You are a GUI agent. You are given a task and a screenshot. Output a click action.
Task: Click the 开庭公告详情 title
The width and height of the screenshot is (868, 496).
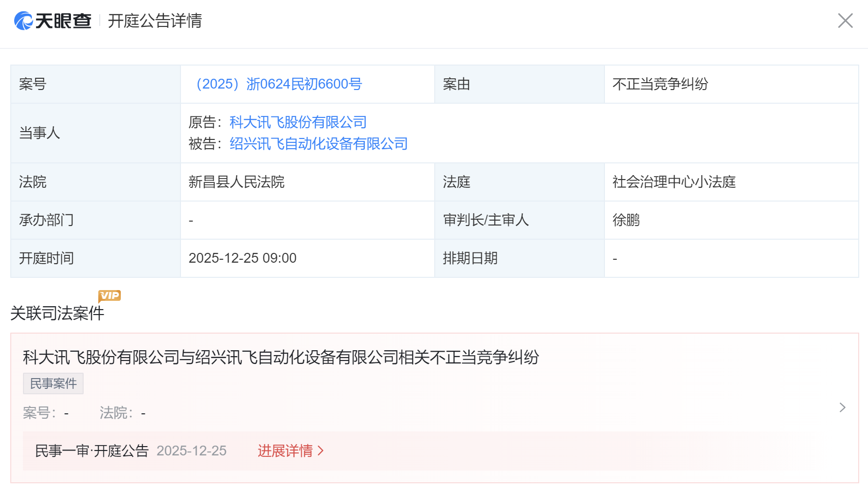click(155, 21)
